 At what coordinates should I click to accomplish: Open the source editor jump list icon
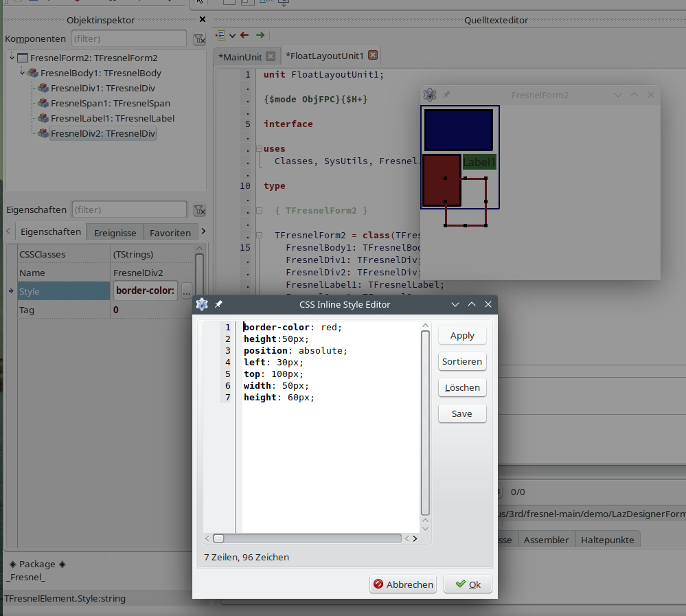point(221,35)
